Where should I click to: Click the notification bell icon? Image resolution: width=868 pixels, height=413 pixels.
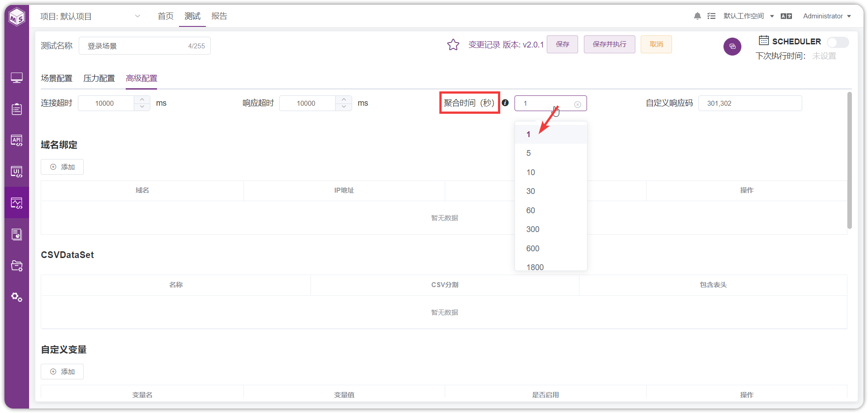(x=697, y=16)
